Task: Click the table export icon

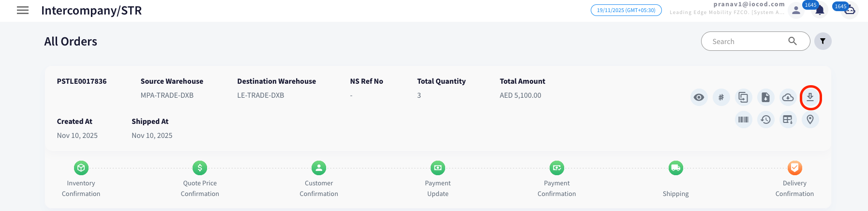Action: click(788, 120)
